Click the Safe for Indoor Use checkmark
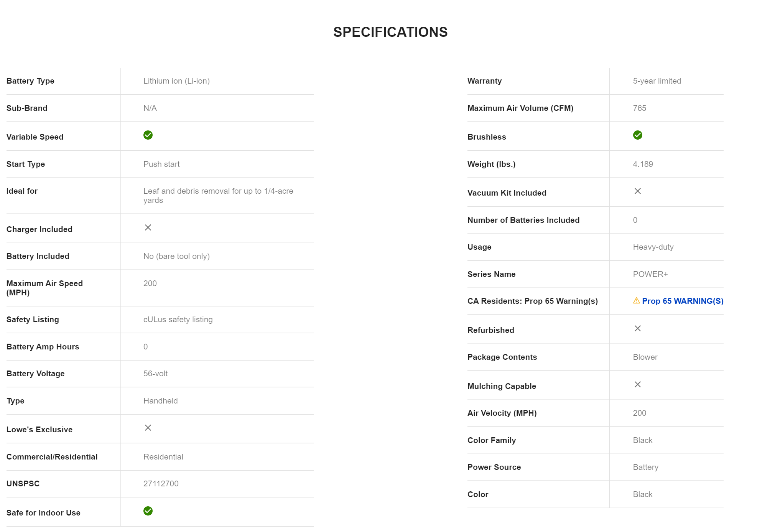The width and height of the screenshot is (775, 532). [x=148, y=511]
